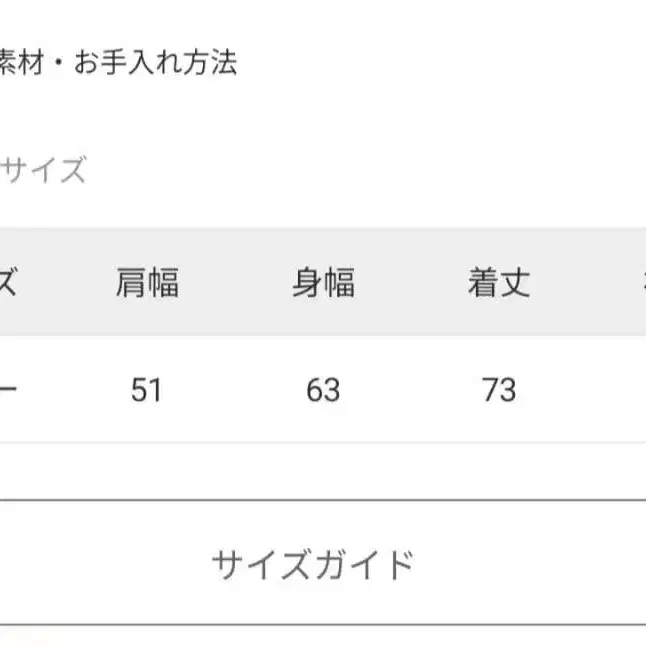Tap the 着丈 column header
646x646 pixels.
coord(498,284)
